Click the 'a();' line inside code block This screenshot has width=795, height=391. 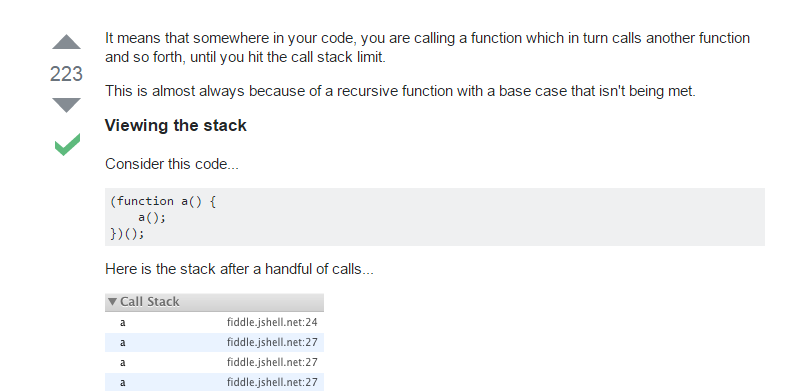[x=152, y=218]
